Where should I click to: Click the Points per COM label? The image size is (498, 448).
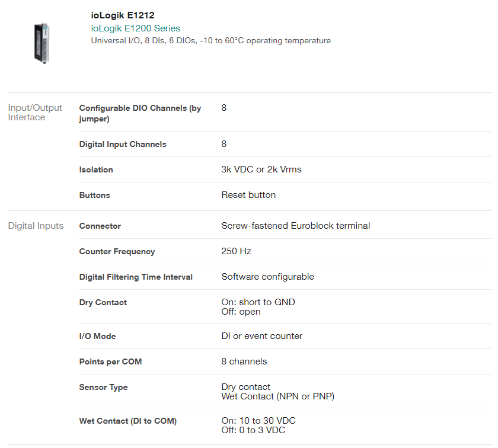pyautogui.click(x=110, y=361)
